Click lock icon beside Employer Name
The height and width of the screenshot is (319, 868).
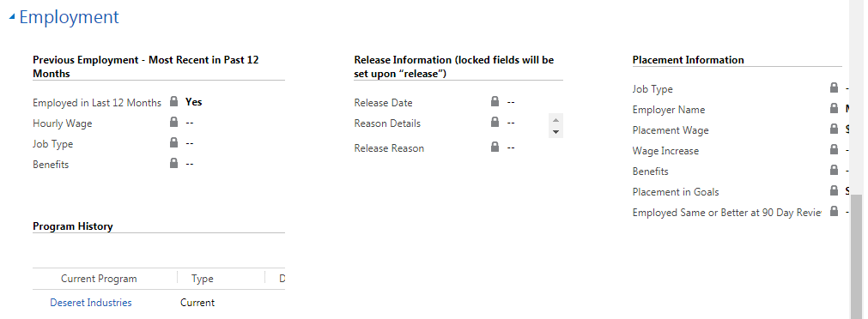[x=835, y=108]
